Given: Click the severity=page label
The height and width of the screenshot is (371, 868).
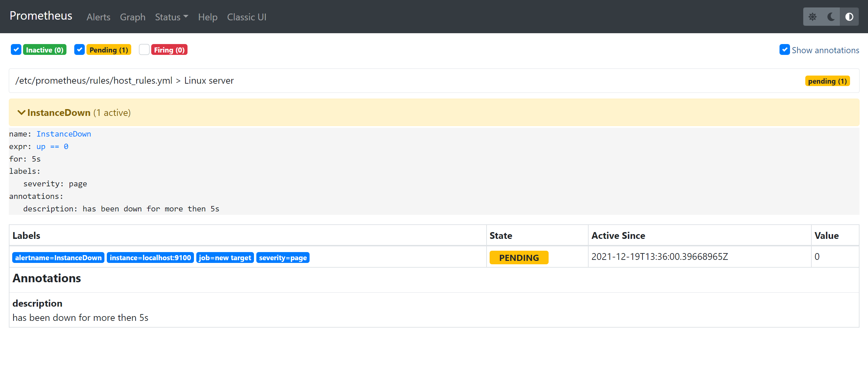Looking at the screenshot, I should point(283,257).
